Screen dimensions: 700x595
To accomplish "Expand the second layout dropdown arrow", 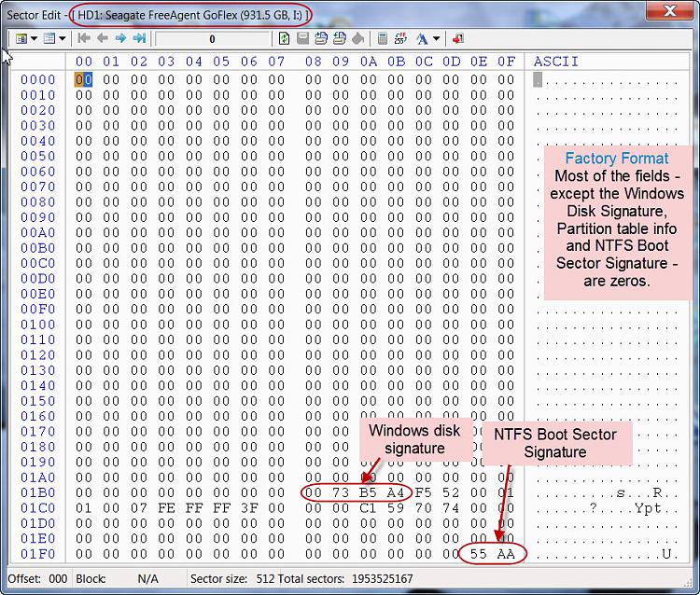I will pyautogui.click(x=62, y=39).
